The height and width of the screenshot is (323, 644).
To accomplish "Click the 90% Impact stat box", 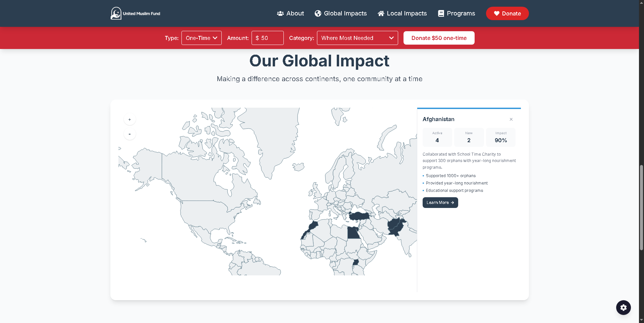I will click(x=500, y=137).
